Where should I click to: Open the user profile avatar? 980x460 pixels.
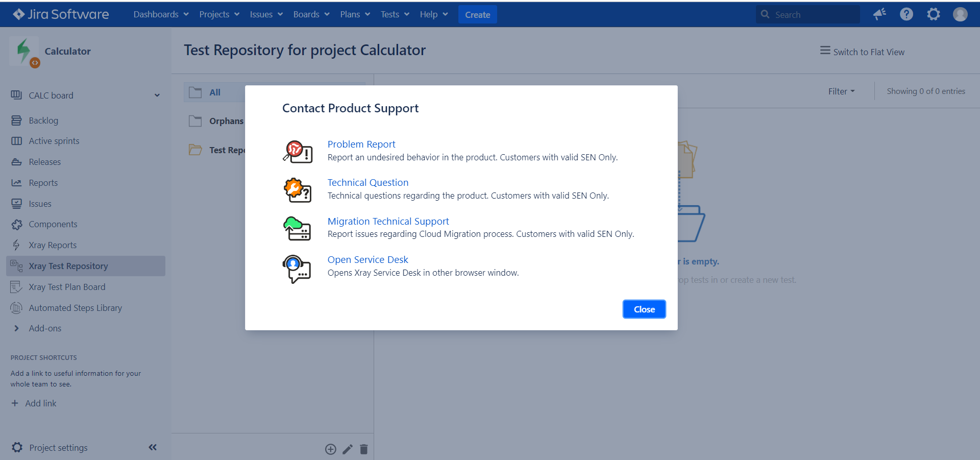point(960,14)
